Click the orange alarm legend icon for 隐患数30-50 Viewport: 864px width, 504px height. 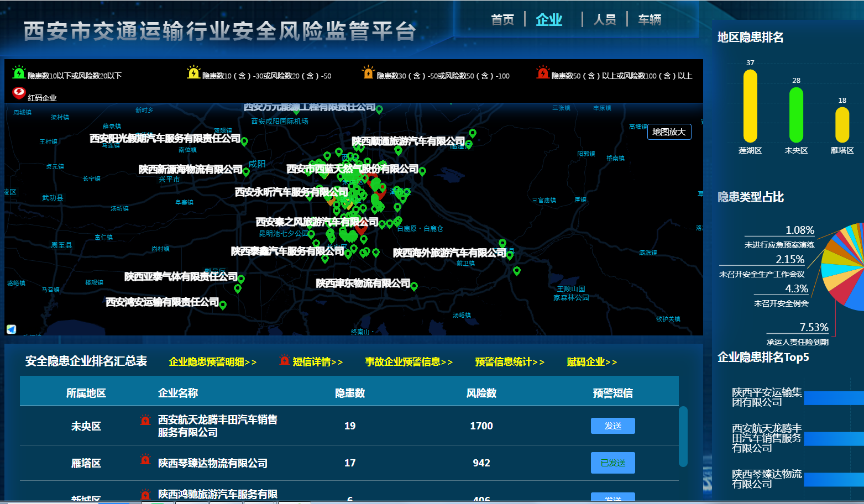pyautogui.click(x=368, y=72)
